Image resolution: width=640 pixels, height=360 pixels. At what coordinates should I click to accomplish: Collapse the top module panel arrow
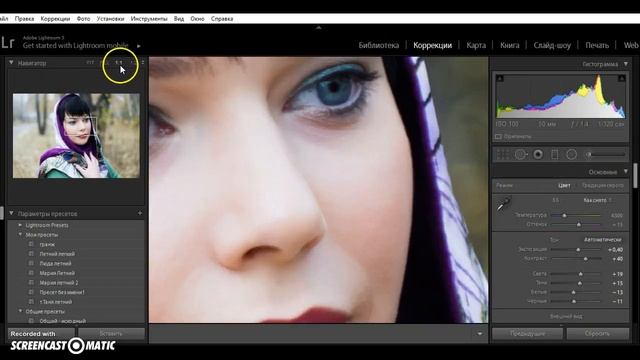point(319,28)
